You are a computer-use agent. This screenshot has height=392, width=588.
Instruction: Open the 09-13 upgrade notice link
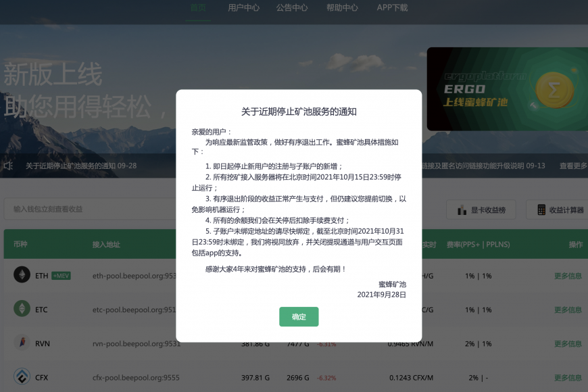click(x=484, y=166)
